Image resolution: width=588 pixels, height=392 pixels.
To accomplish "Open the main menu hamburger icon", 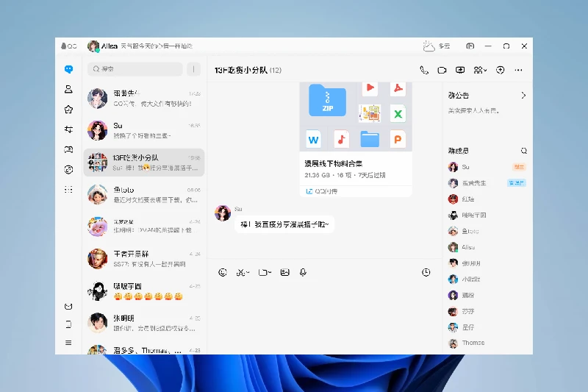I will [x=68, y=343].
